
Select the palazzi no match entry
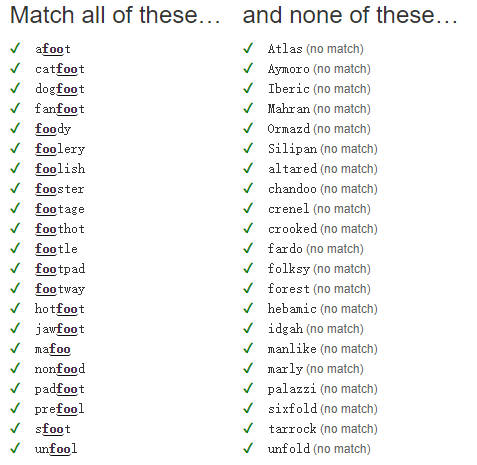[323, 389]
